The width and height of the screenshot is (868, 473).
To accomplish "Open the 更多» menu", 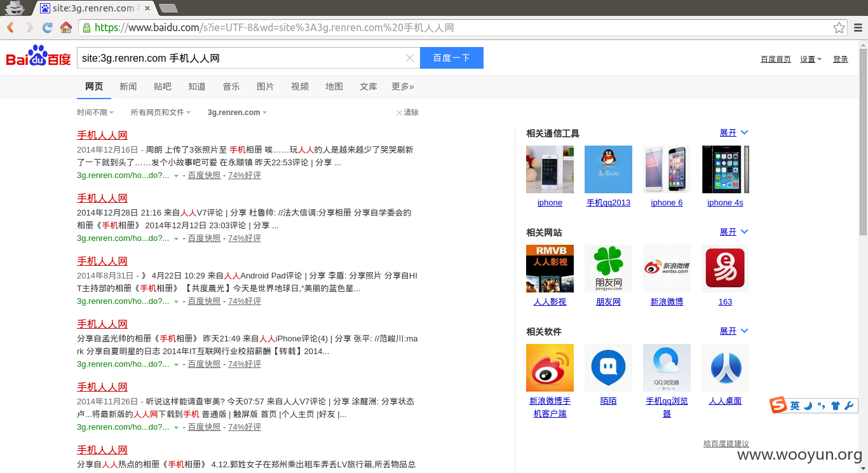I will tap(403, 86).
